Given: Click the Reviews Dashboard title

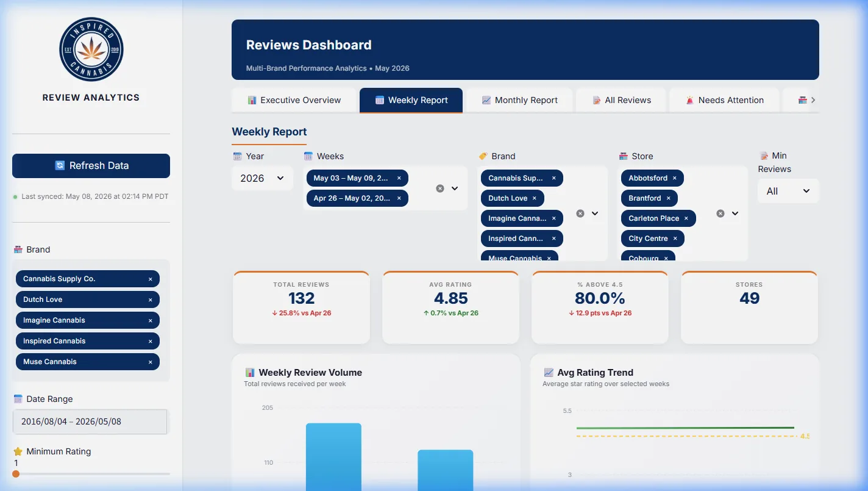Looking at the screenshot, I should pyautogui.click(x=308, y=45).
